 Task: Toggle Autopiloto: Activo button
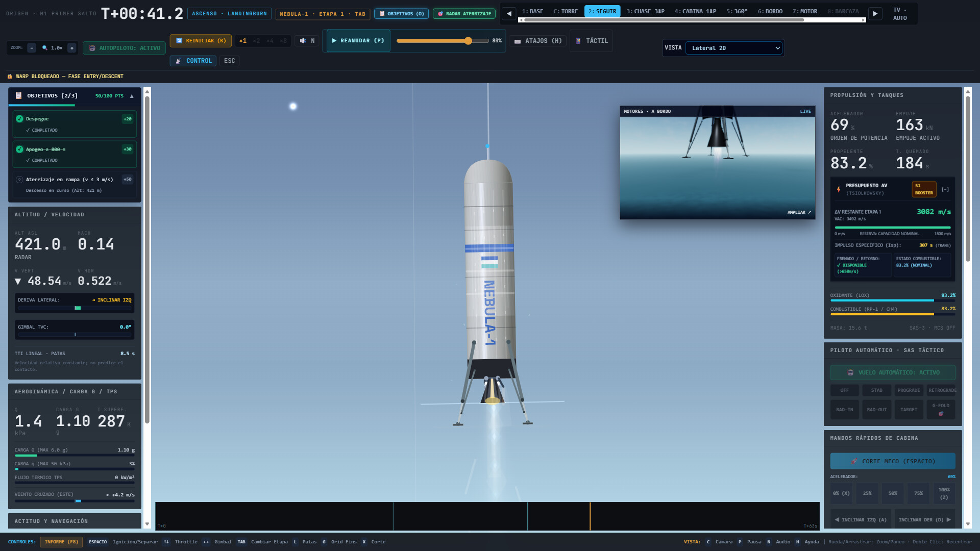[124, 48]
